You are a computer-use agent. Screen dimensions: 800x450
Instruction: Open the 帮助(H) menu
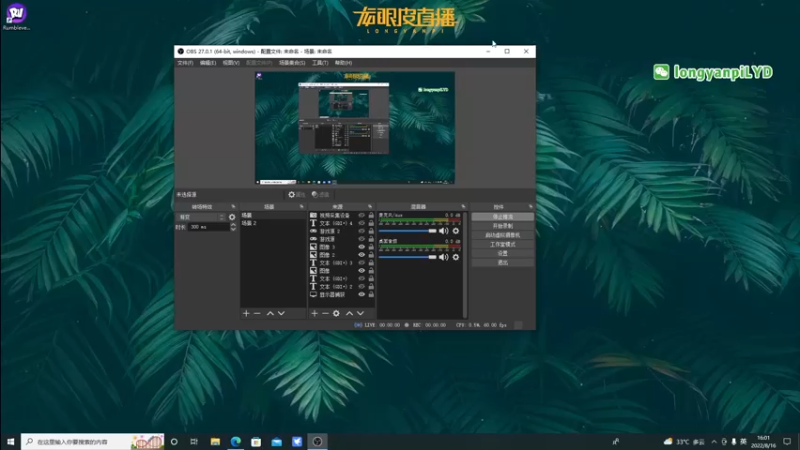[343, 63]
